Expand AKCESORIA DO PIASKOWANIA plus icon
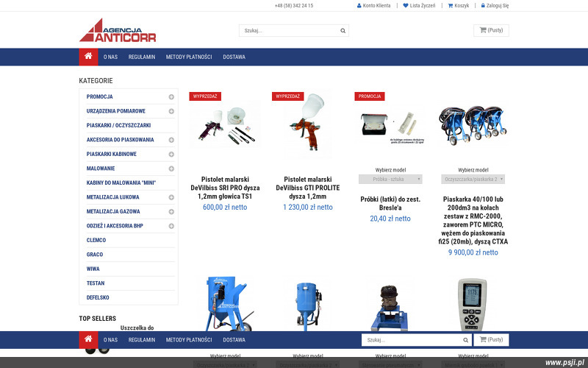The height and width of the screenshot is (368, 588). [171, 140]
